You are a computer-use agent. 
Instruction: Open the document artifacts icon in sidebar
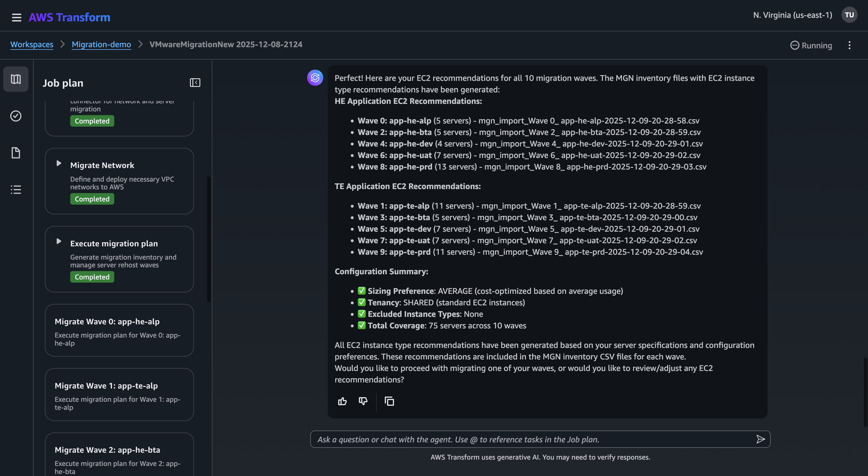point(16,153)
